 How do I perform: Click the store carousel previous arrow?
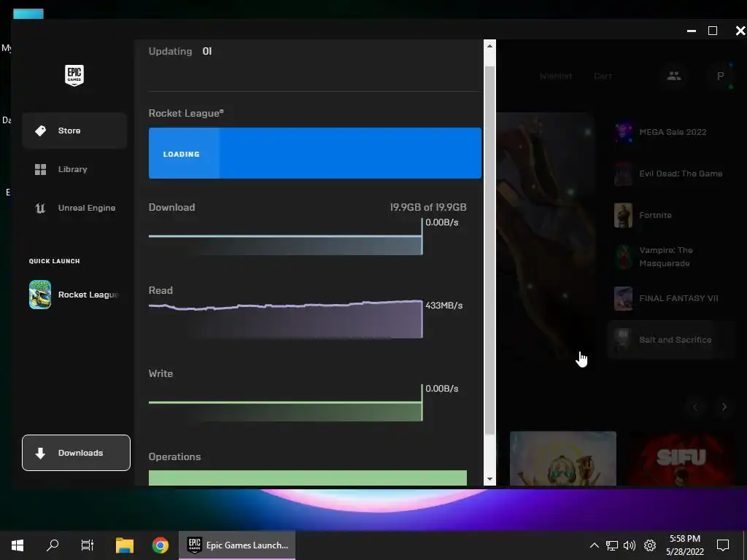click(x=695, y=407)
